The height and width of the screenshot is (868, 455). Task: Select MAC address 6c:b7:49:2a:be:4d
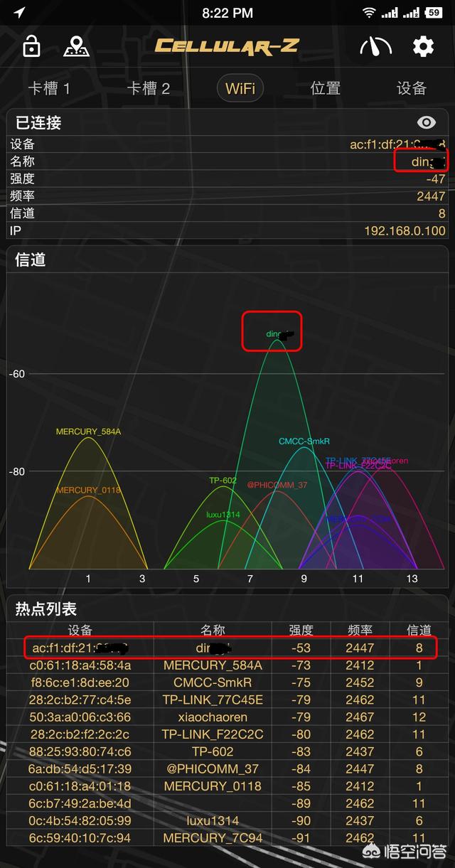[x=80, y=803]
